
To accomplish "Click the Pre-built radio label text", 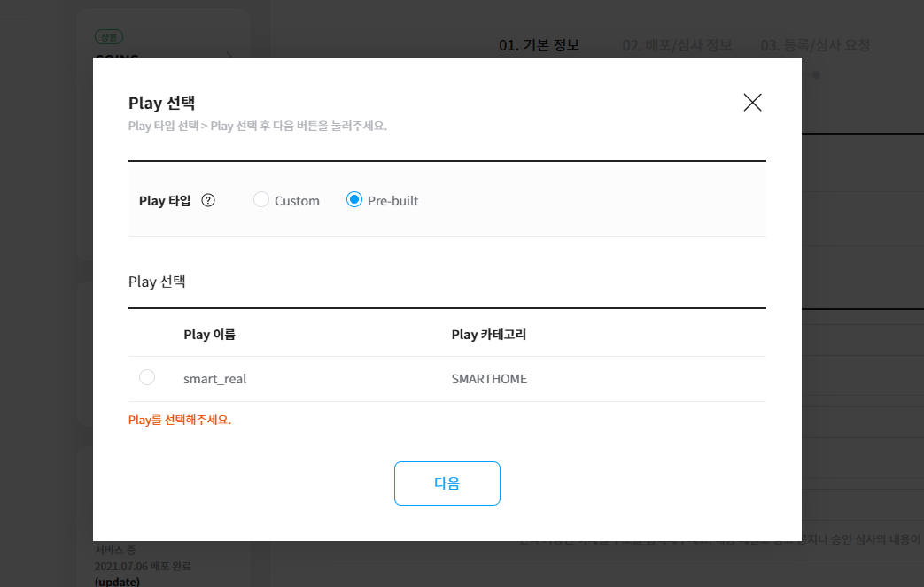I will click(392, 201).
